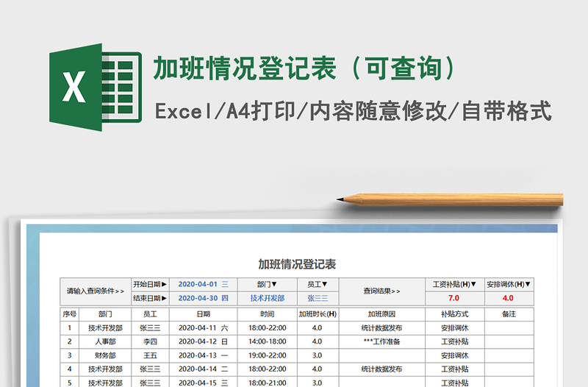Click the red 7.0 result value
The width and height of the screenshot is (588, 387).
tap(454, 298)
